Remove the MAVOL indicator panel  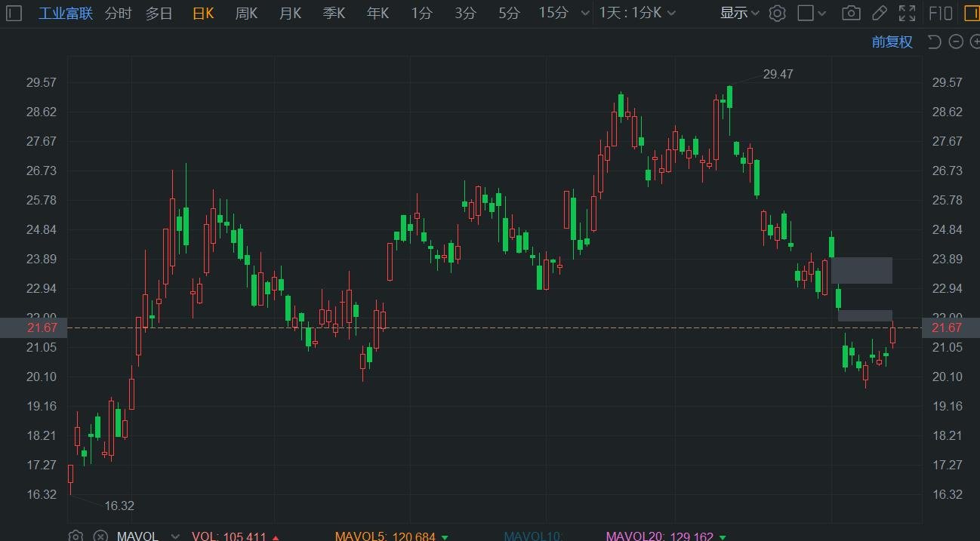100,536
